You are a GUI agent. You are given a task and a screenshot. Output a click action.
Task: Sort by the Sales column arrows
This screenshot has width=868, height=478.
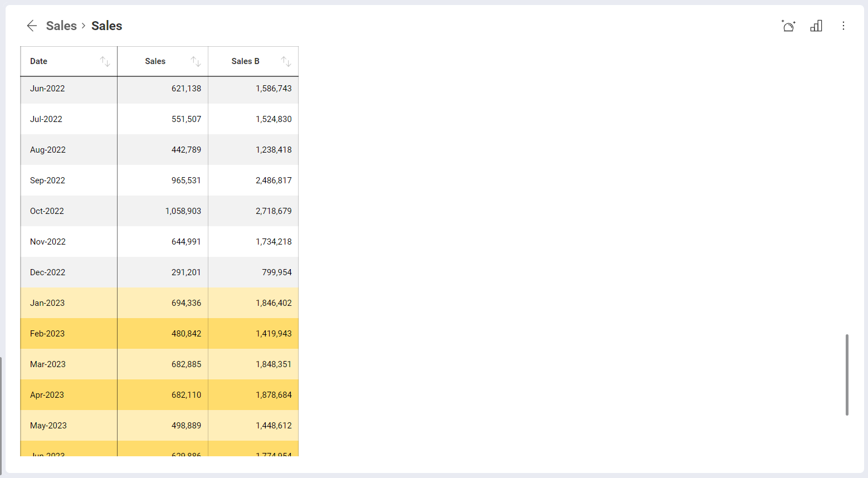[196, 61]
